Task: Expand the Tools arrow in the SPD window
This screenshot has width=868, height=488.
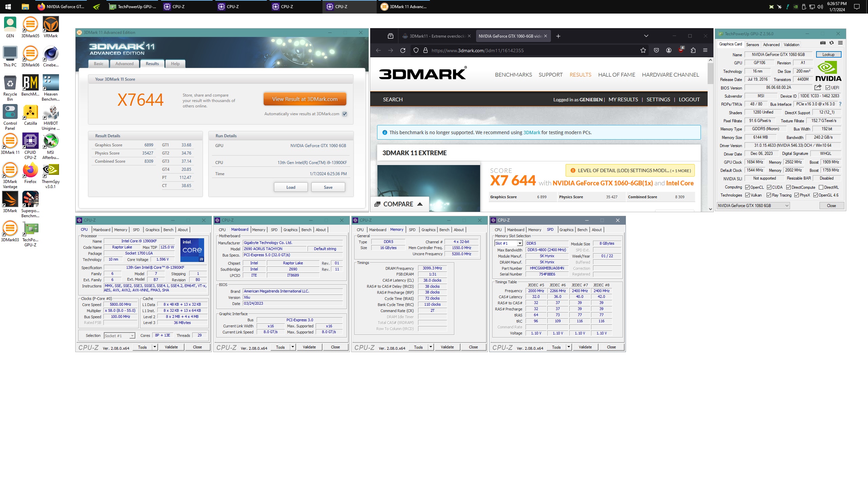Action: pos(569,347)
